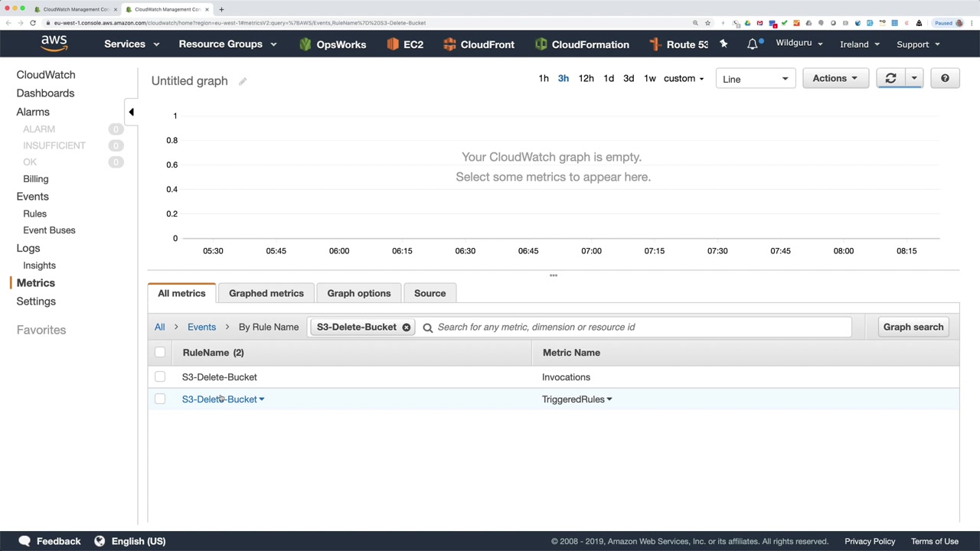The height and width of the screenshot is (551, 980).
Task: Switch to the Graphed metrics tab
Action: click(266, 293)
